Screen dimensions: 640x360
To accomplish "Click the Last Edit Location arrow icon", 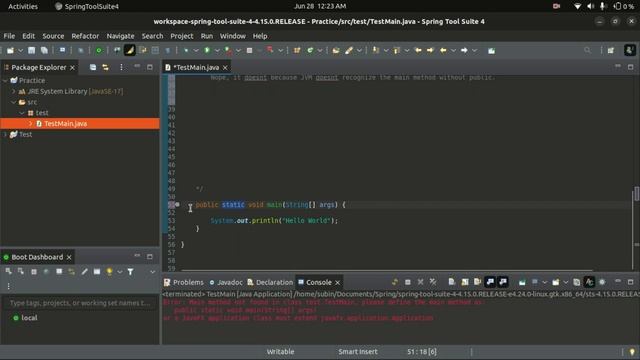I will click(418, 50).
